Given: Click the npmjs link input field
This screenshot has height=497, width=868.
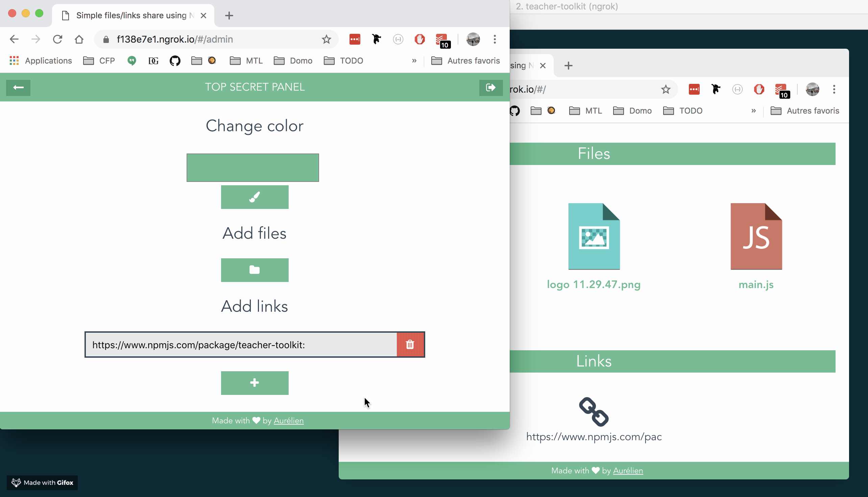Looking at the screenshot, I should 241,345.
